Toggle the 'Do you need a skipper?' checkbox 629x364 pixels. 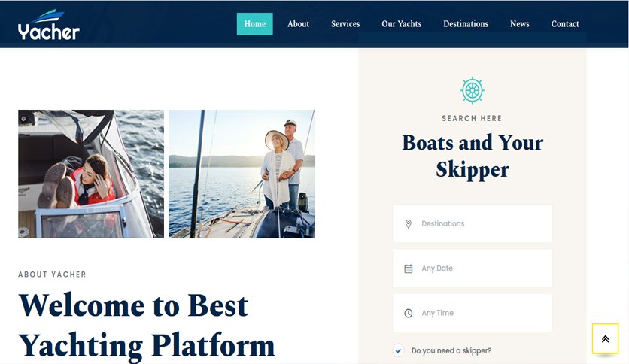[398, 350]
